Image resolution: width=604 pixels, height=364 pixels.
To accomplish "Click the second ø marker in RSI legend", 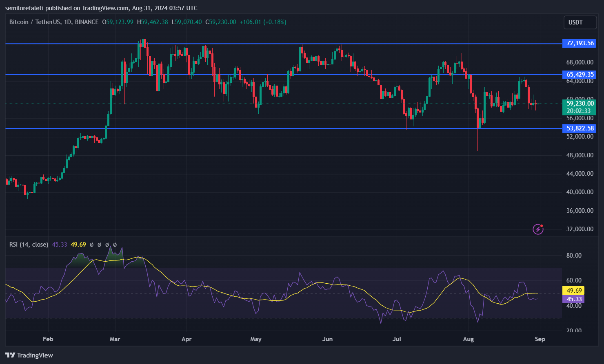I will (x=100, y=245).
